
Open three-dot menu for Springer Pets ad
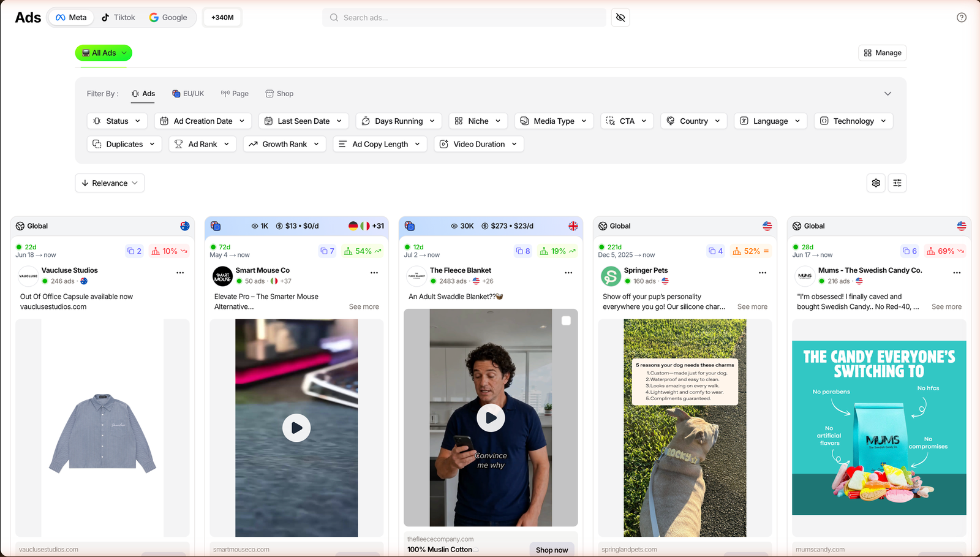[x=763, y=273]
